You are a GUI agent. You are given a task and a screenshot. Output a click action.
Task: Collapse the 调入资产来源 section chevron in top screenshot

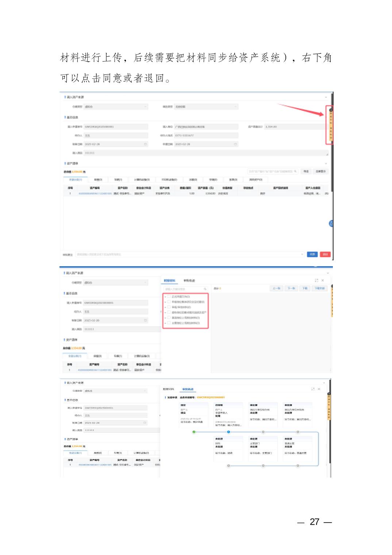pyautogui.click(x=326, y=97)
